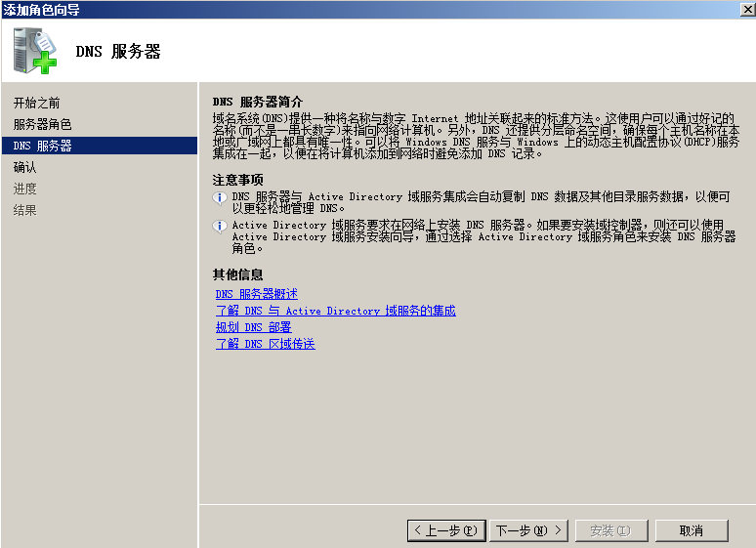Select the 服务器角色 step in the sidebar
The width and height of the screenshot is (756, 548).
42,124
